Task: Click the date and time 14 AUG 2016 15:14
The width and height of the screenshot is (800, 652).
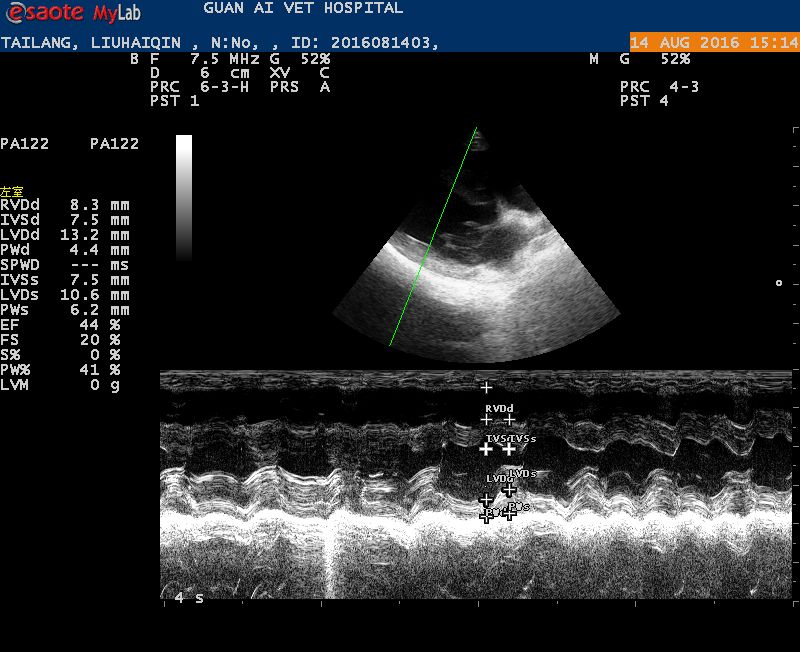Action: (714, 42)
